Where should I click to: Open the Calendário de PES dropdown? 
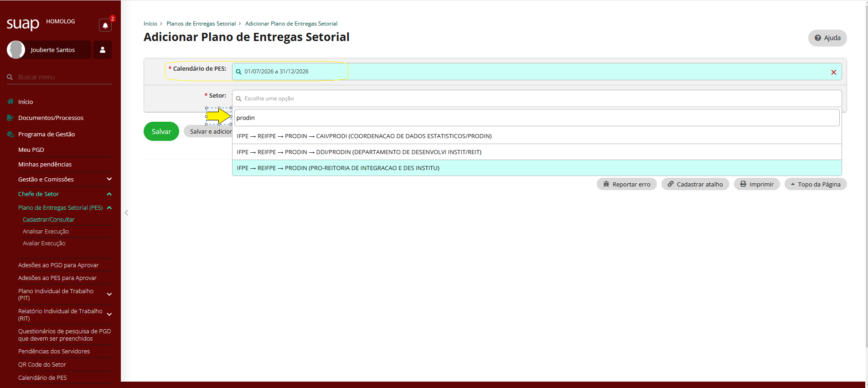(x=537, y=72)
